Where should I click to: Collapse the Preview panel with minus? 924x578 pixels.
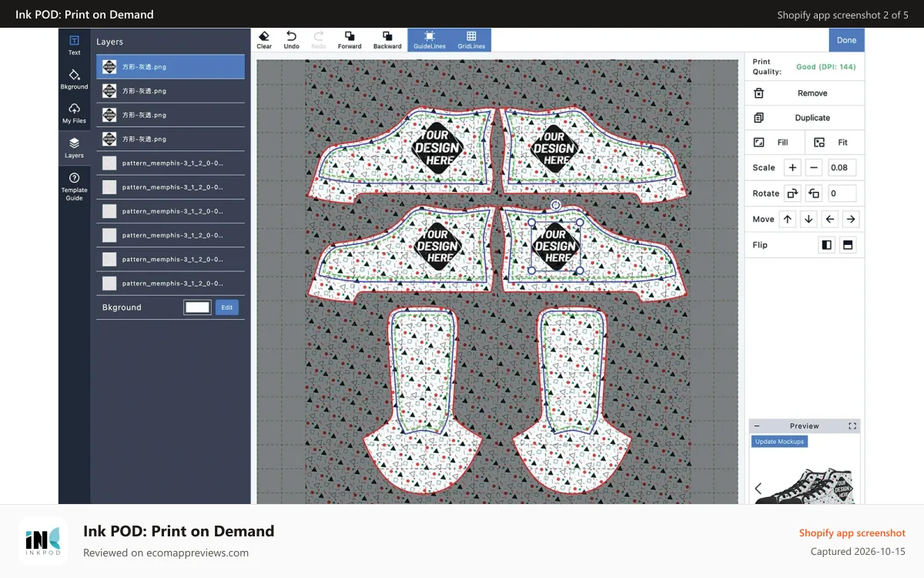tap(757, 426)
